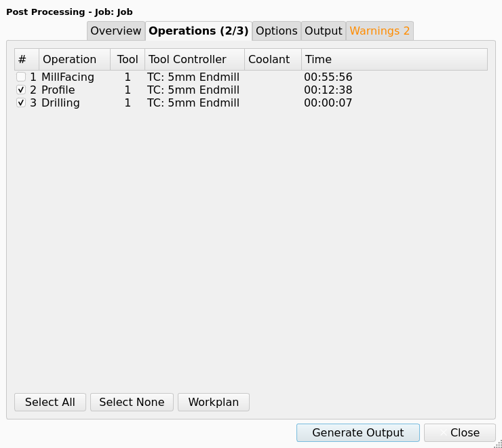Click the Time column header
The width and height of the screenshot is (502, 448).
click(394, 59)
